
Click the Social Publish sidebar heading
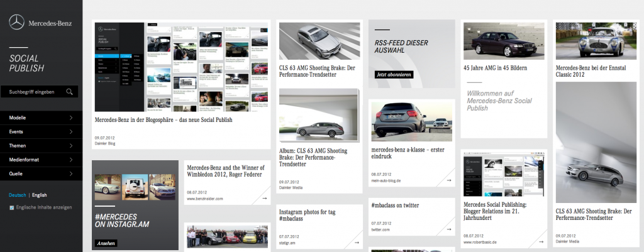[26, 63]
